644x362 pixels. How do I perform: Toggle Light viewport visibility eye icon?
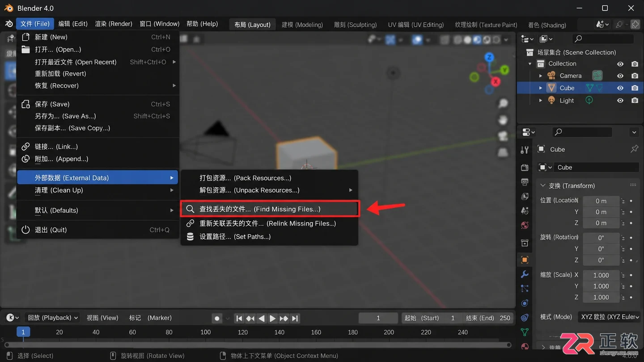click(x=620, y=101)
